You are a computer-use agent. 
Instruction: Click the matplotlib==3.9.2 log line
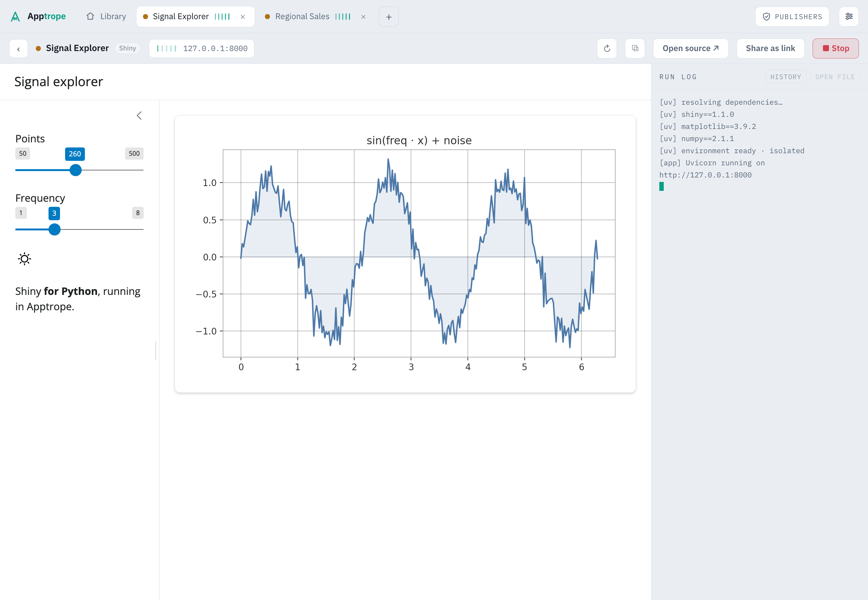pos(707,126)
